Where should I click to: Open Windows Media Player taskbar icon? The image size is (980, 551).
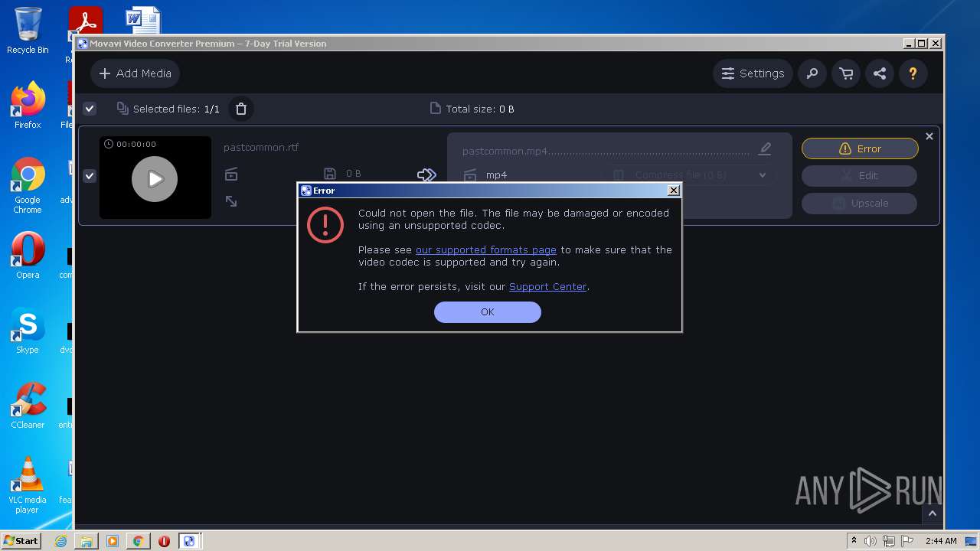(x=113, y=541)
